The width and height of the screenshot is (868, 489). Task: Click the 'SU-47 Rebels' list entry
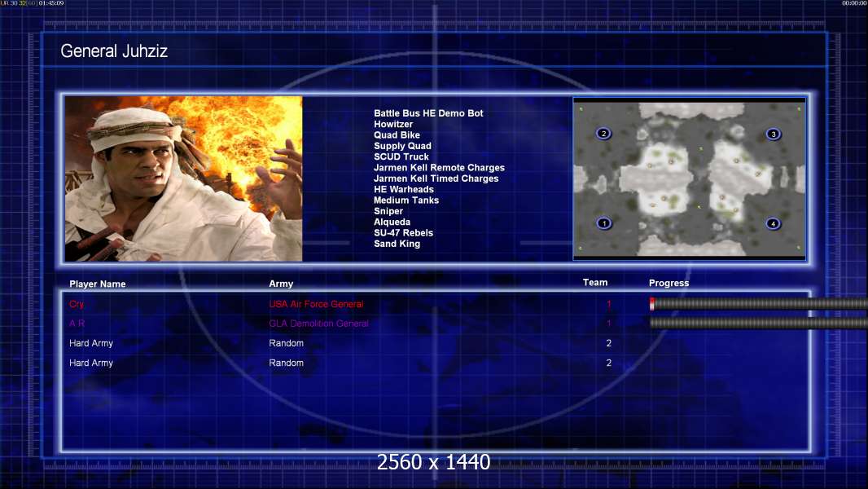(403, 232)
